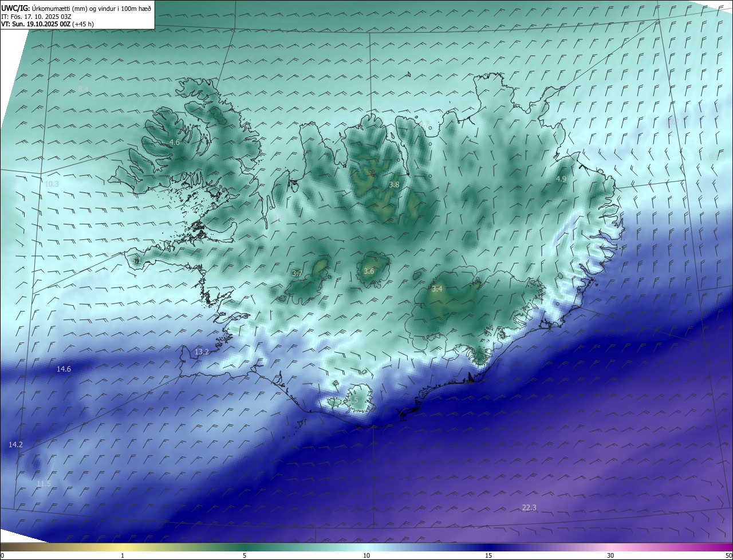The image size is (733, 560).
Task: Click the valid time 'VT: Sun. 19.10.2025 00Z'
Action: pyautogui.click(x=36, y=24)
